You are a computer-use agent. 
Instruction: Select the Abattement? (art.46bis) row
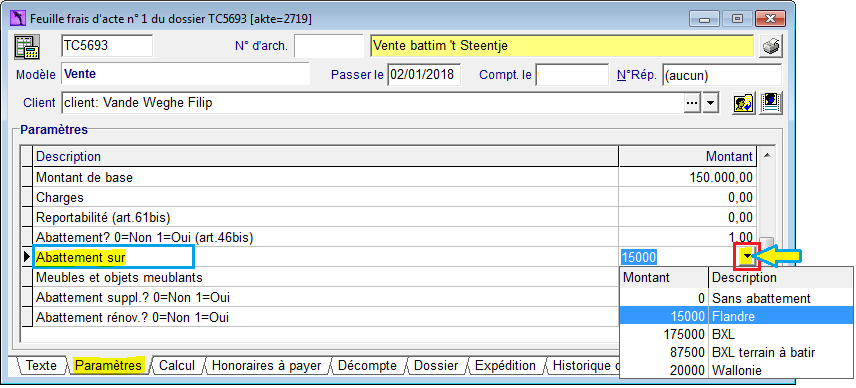coord(326,237)
